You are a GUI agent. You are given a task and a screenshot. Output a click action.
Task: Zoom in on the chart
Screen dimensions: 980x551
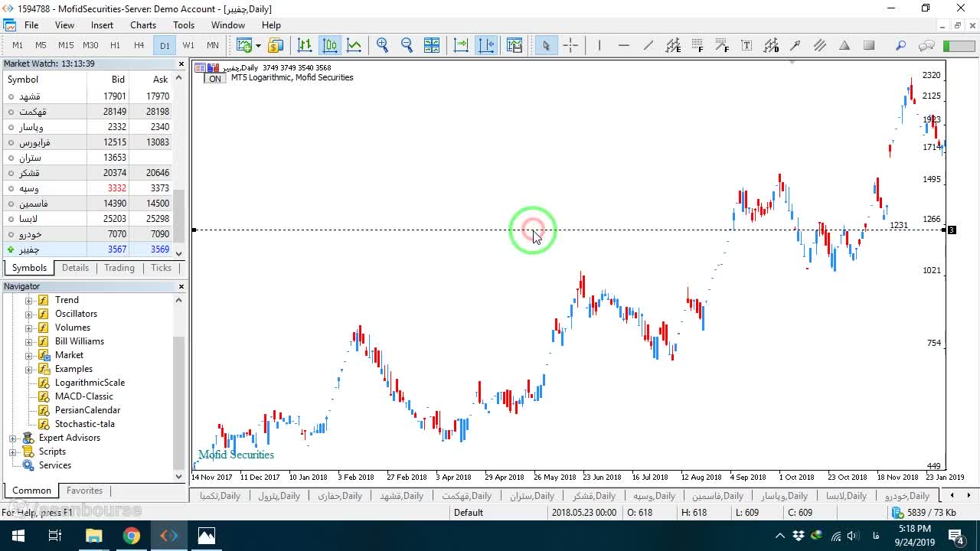point(383,45)
